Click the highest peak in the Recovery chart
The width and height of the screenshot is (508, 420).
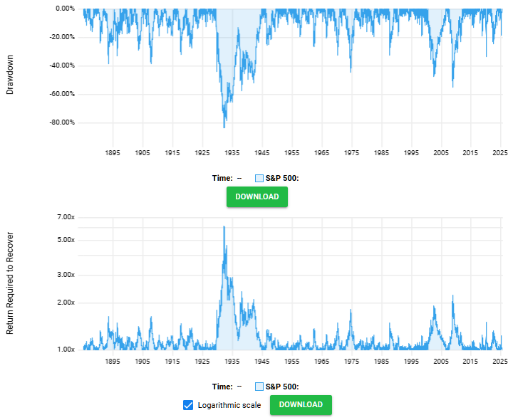pos(224,227)
